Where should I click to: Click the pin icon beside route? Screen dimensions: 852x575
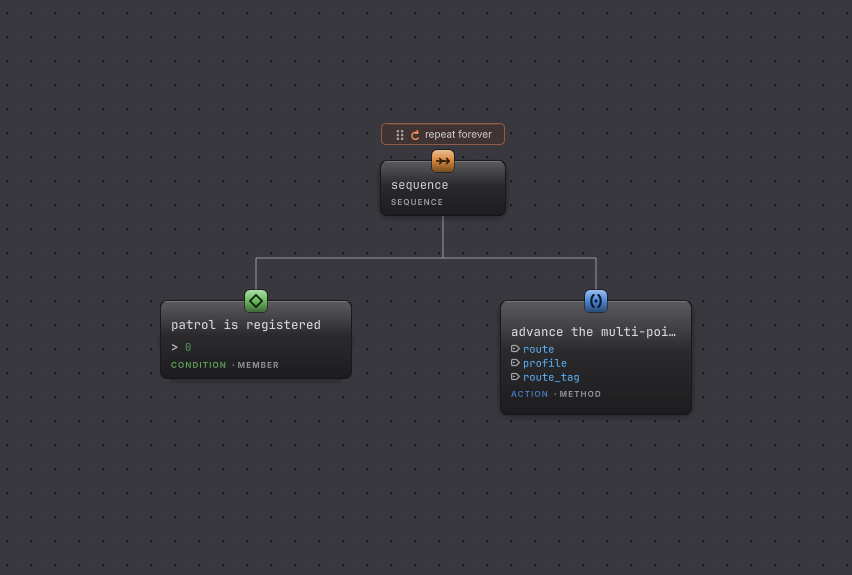coord(515,349)
